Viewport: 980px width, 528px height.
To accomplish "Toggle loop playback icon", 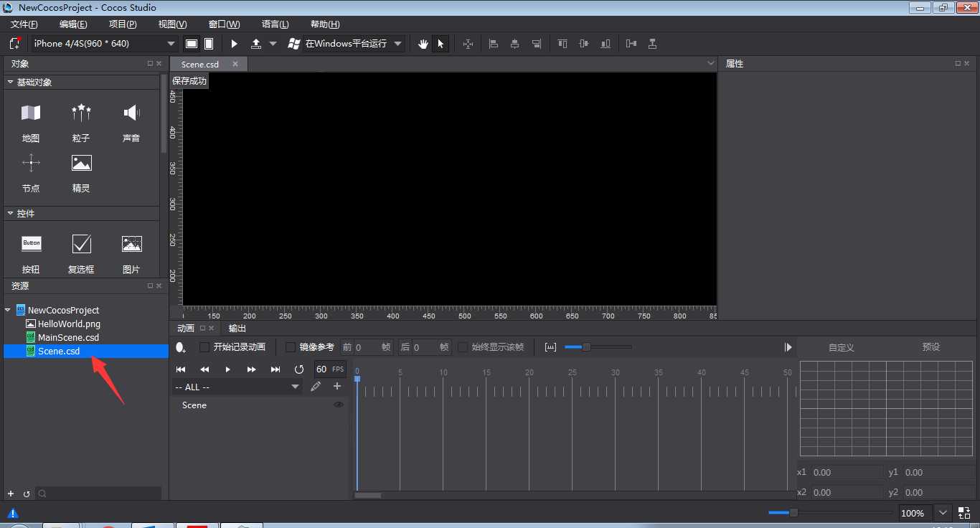I will pos(299,369).
